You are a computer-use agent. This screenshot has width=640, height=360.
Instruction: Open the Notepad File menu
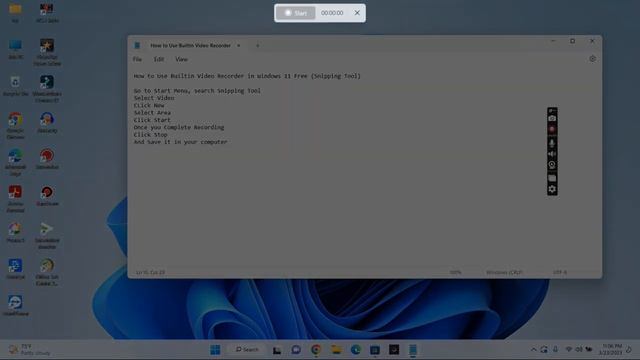[x=137, y=59]
